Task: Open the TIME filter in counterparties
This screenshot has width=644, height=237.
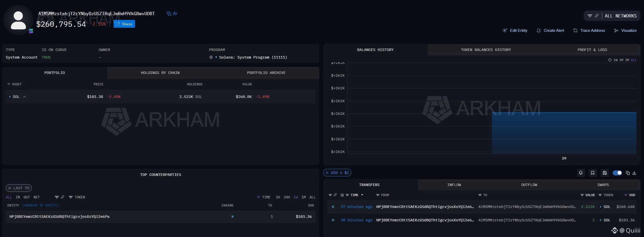Action: [264, 197]
